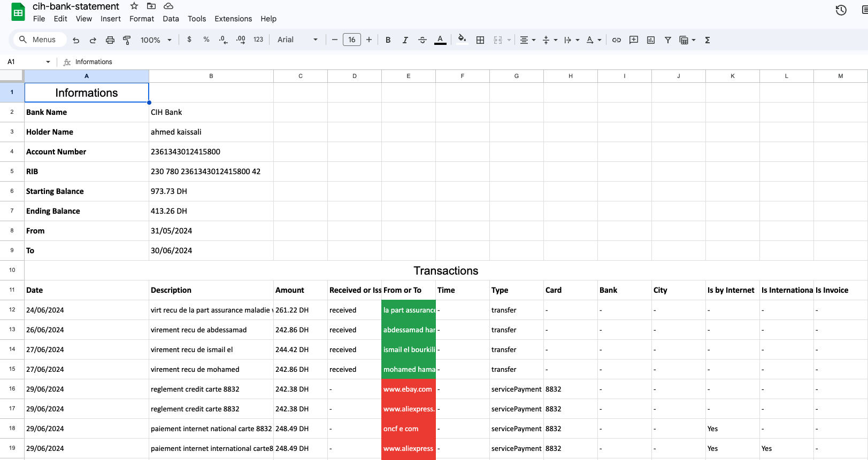Open more number formats 123
Image resolution: width=868 pixels, height=460 pixels.
coord(258,40)
